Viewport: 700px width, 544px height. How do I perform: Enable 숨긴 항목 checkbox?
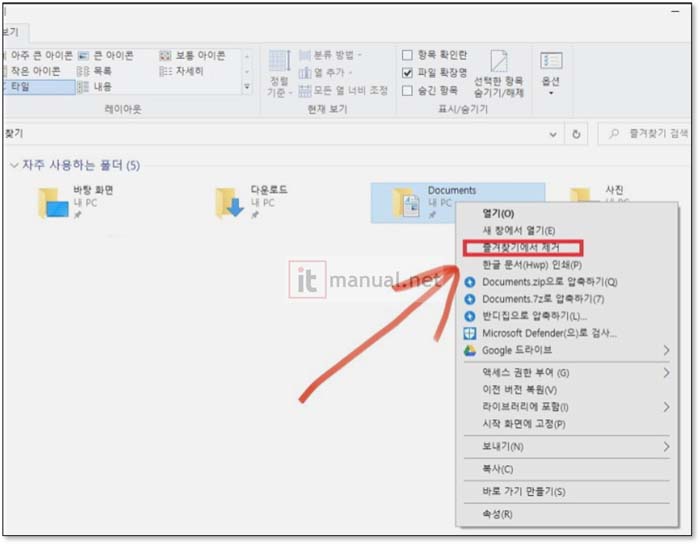pyautogui.click(x=407, y=91)
